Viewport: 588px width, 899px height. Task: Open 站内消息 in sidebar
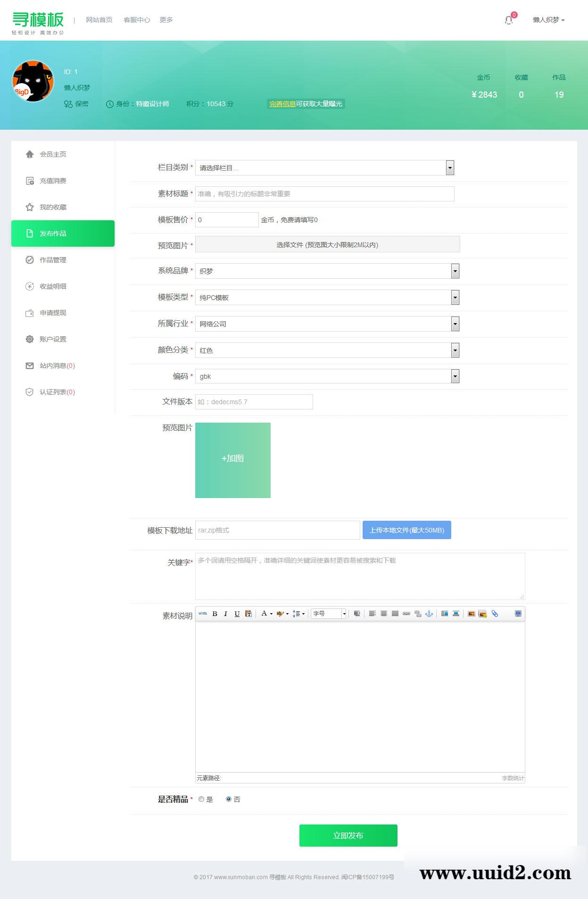(63, 366)
